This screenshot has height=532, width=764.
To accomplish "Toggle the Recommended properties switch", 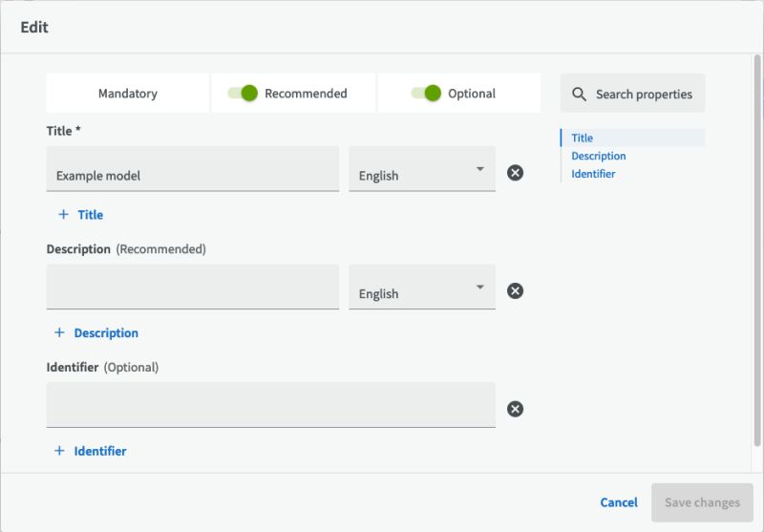I will pyautogui.click(x=244, y=94).
